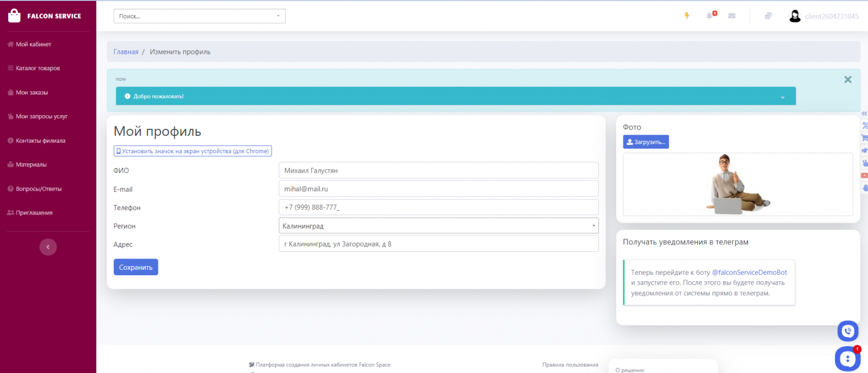Click the open palm hand icon on right edge
The image size is (868, 373).
pos(865,188)
